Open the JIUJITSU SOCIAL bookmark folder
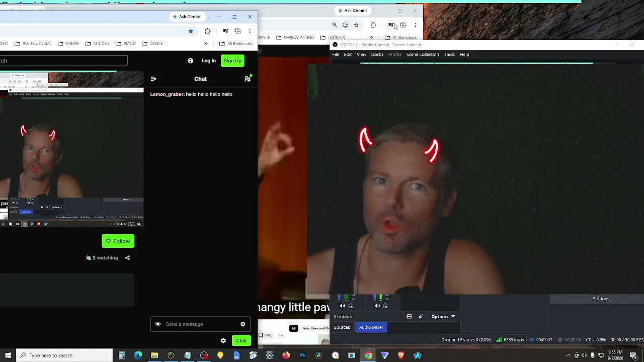The width and height of the screenshot is (644, 362). pos(33,44)
